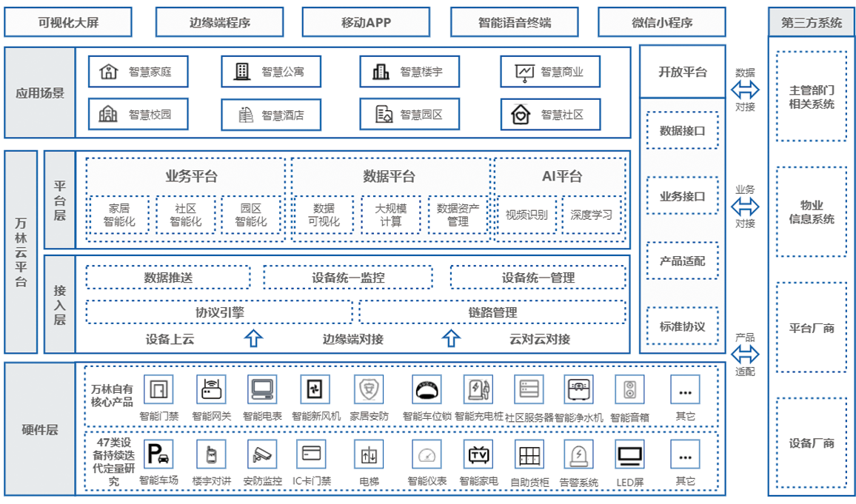Viewport: 856px width, 504px height.
Task: Select the 第三方系统 header
Action: pos(812,22)
